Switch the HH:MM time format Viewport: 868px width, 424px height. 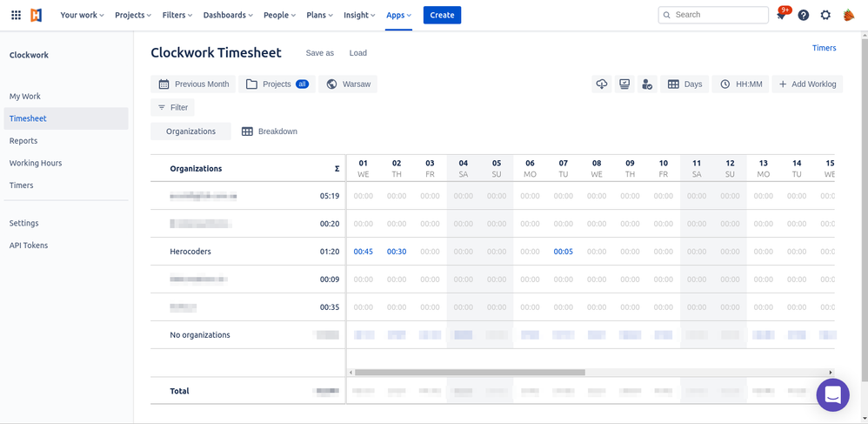[741, 84]
